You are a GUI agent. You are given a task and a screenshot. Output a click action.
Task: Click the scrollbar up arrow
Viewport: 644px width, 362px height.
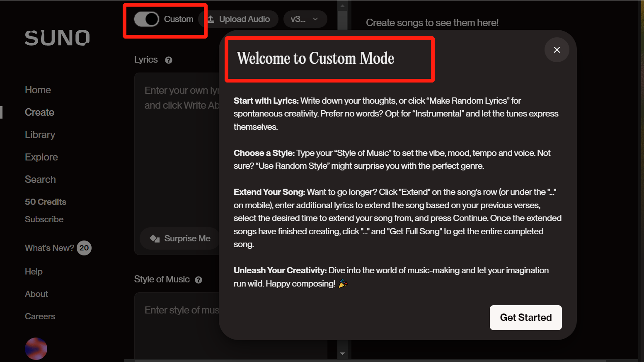(342, 6)
